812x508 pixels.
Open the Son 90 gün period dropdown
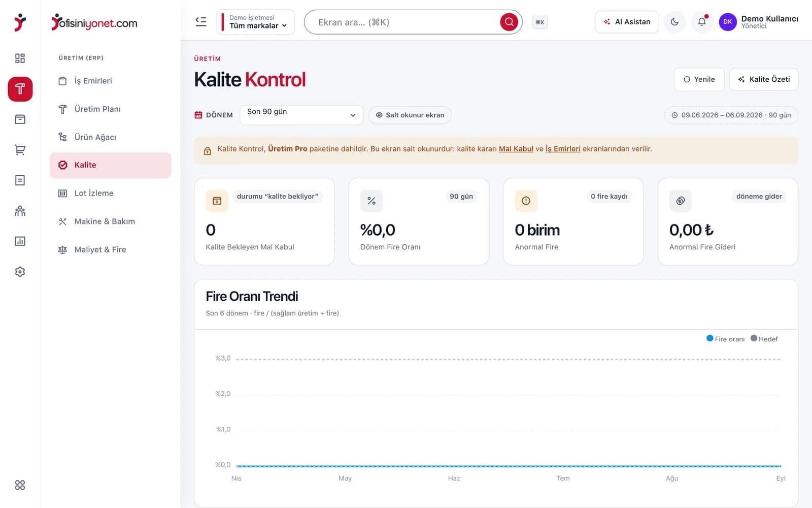coord(301,115)
